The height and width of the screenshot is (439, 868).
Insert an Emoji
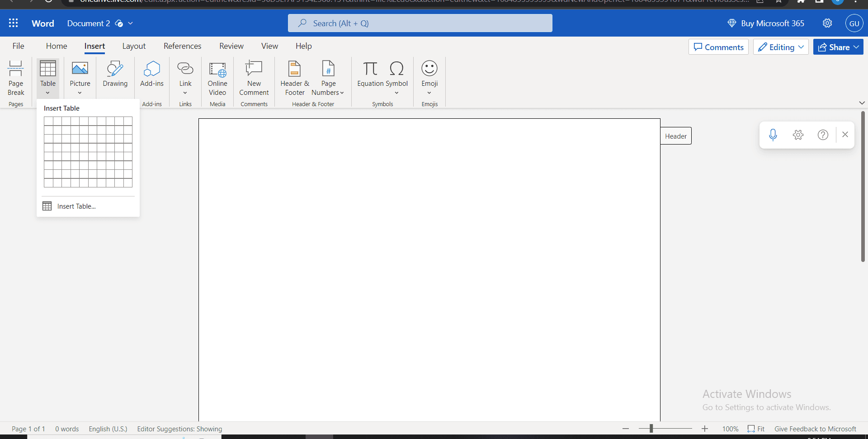pos(429,75)
